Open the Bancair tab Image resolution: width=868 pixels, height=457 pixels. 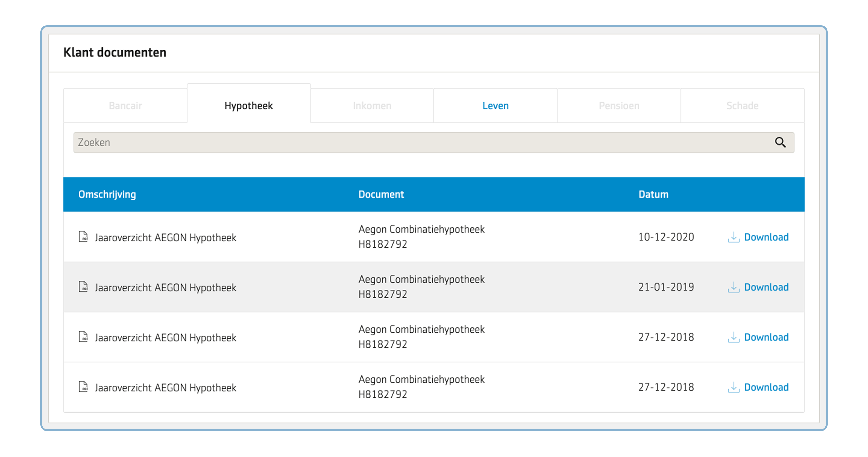[125, 106]
